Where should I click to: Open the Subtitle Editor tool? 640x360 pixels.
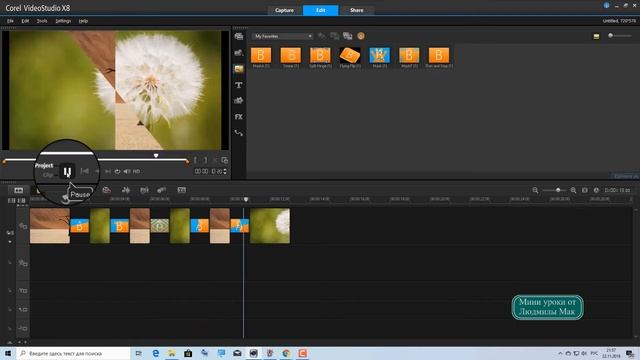coord(182,190)
